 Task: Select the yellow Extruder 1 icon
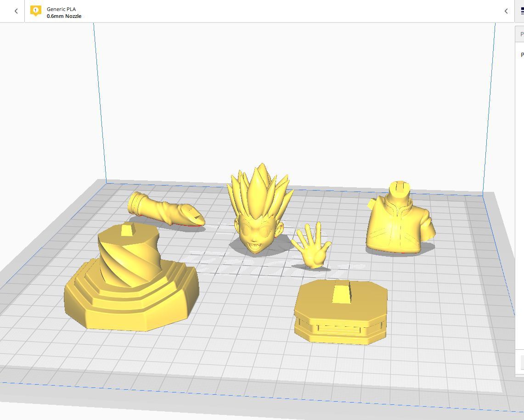pos(35,11)
